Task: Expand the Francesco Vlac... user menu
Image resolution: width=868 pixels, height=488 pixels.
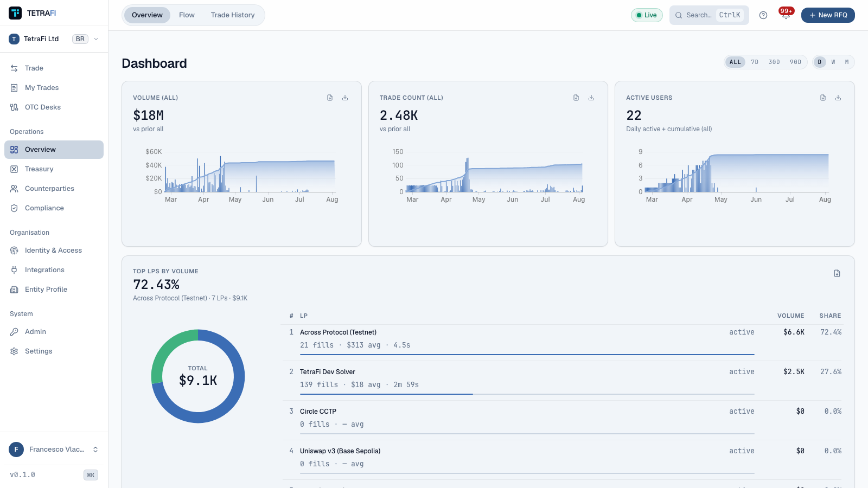Action: tap(54, 450)
